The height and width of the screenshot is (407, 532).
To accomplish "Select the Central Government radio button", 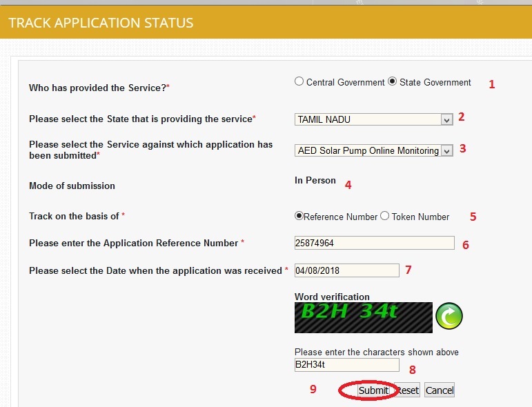I will (299, 81).
